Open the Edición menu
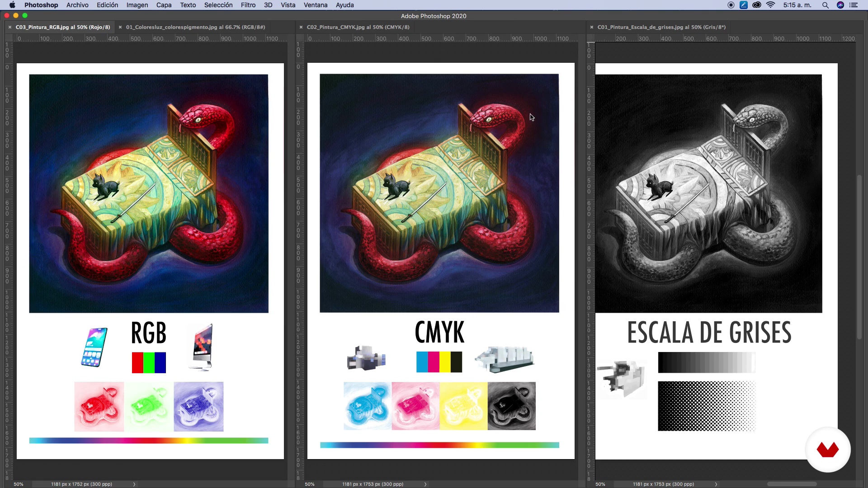Viewport: 868px width, 488px height. [107, 5]
